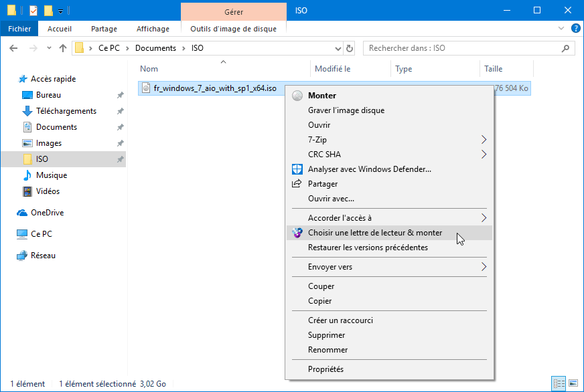The width and height of the screenshot is (584, 392).
Task: Unpin Bureau from quick access
Action: tap(120, 95)
